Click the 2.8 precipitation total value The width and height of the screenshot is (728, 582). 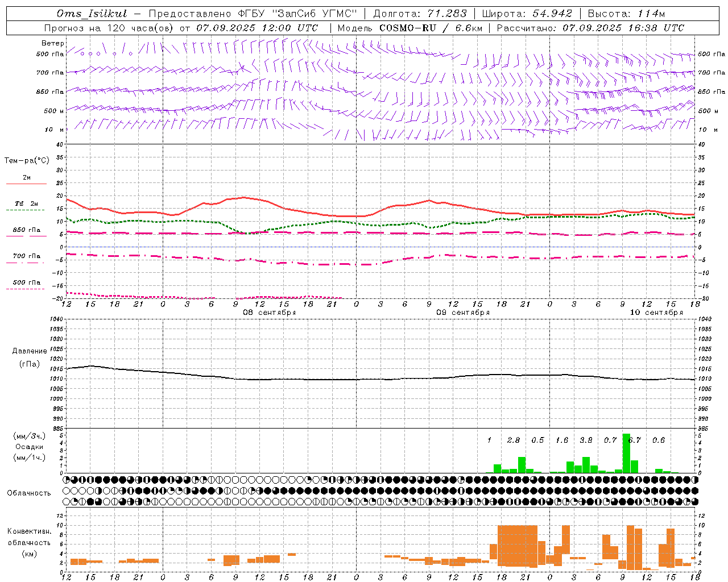(514, 440)
